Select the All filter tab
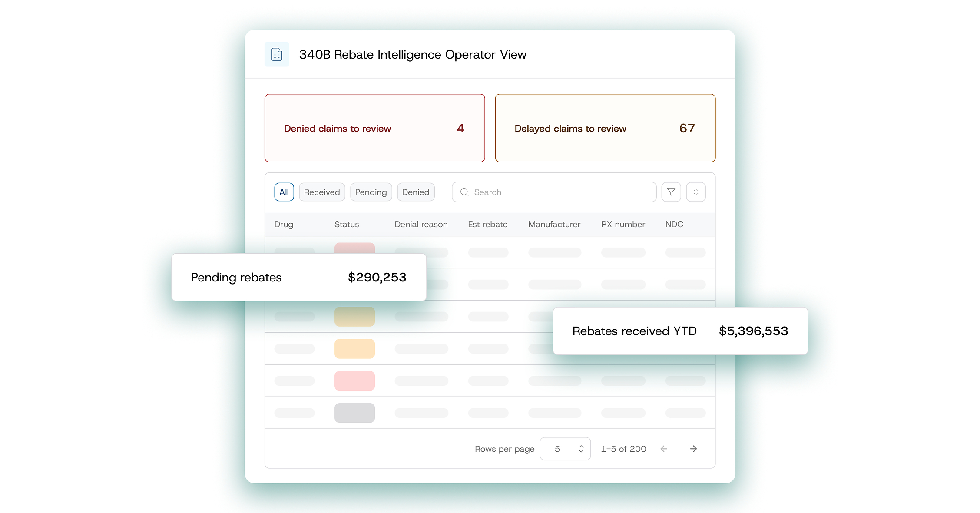980x513 pixels. (x=284, y=192)
